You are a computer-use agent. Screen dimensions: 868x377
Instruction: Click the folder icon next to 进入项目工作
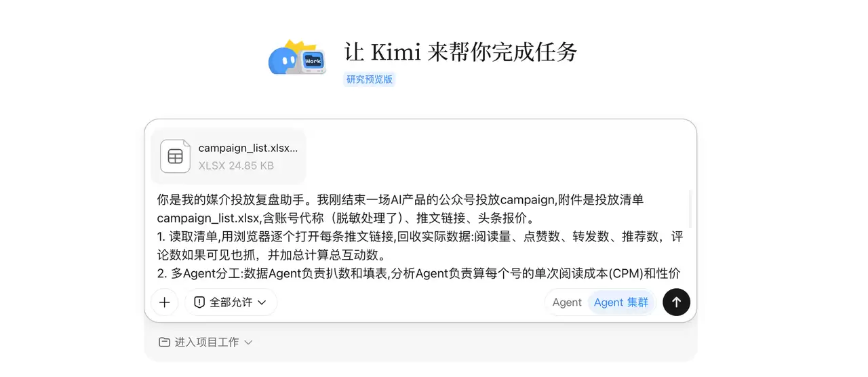pyautogui.click(x=164, y=342)
